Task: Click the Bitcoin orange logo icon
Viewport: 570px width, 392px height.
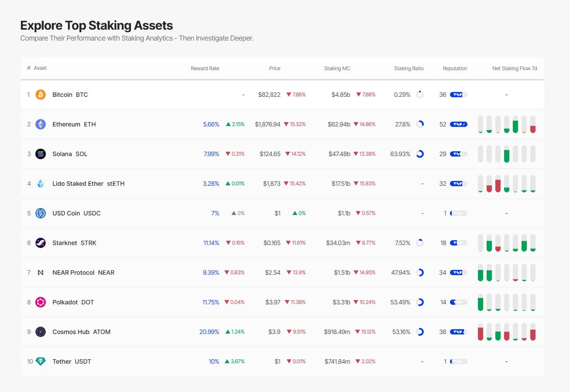Action: tap(41, 95)
